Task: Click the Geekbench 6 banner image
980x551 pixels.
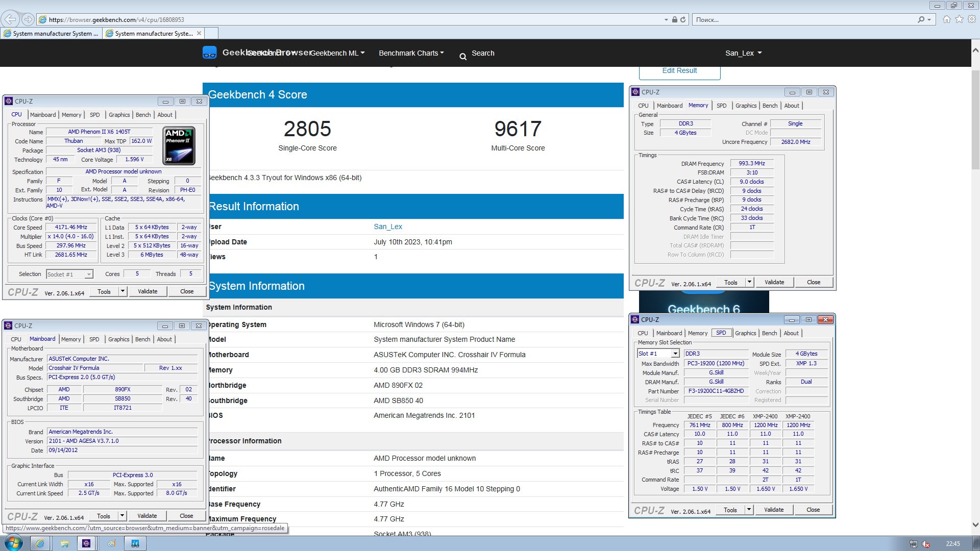Action: [x=704, y=302]
